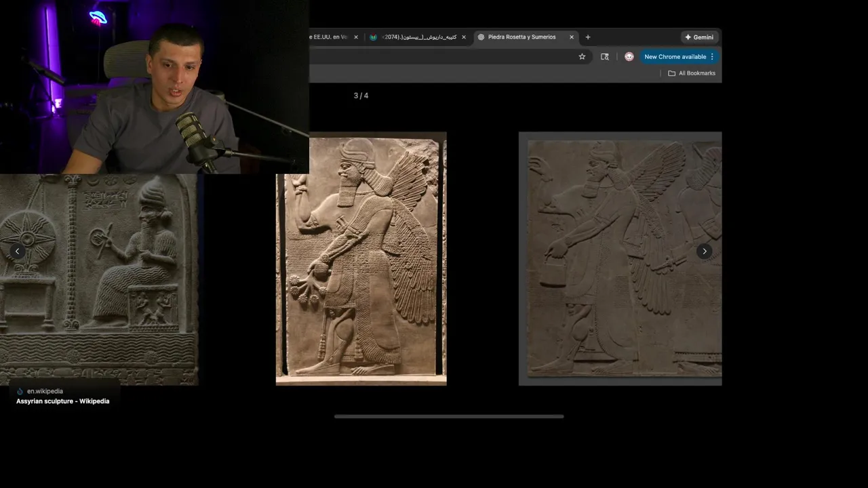The height and width of the screenshot is (488, 868).
Task: Bookmark this page with the star icon
Action: (x=582, y=57)
